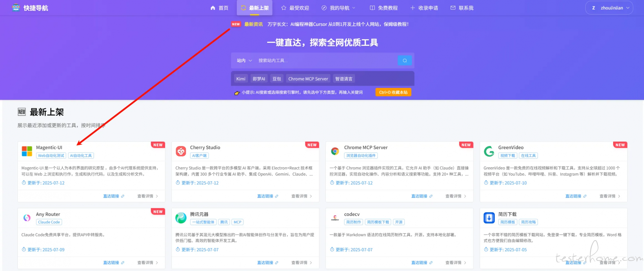Click the NEW badge beside 最新资讯
Viewport: 644px width, 271px height.
pyautogui.click(x=236, y=24)
